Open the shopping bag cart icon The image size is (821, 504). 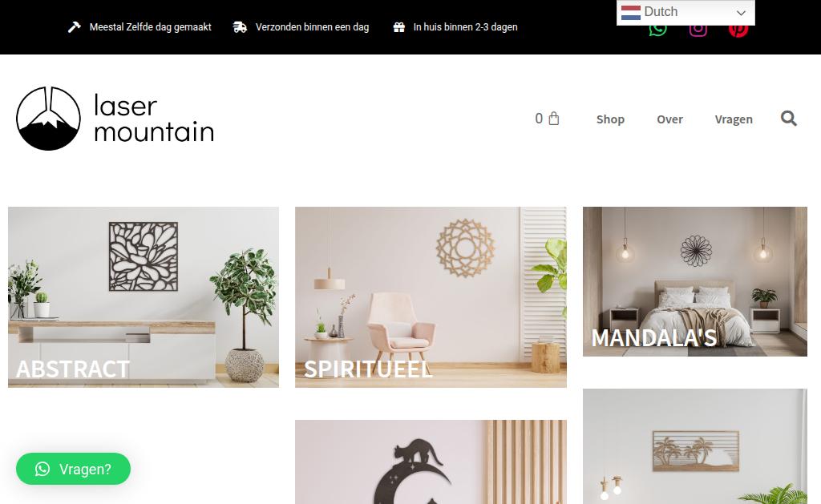tap(553, 119)
